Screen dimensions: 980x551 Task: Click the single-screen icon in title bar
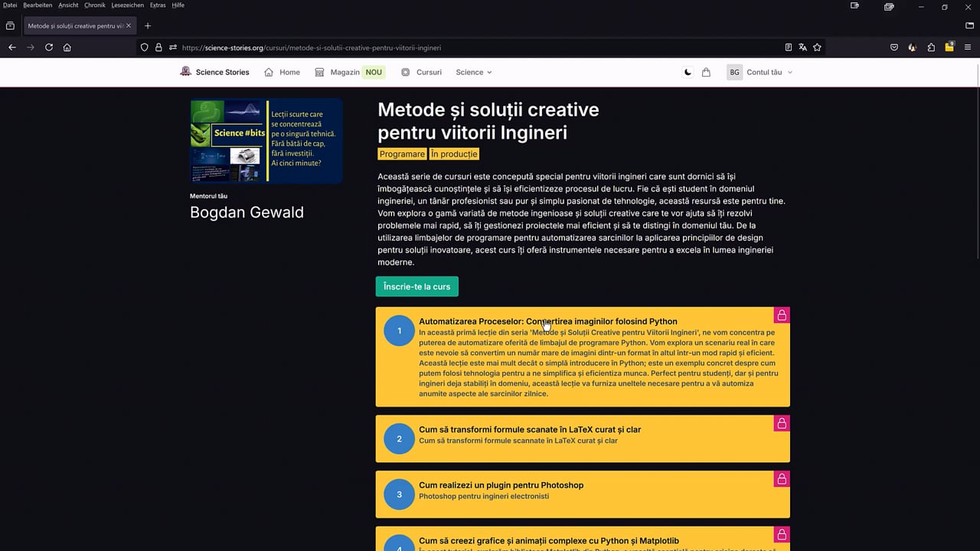854,6
